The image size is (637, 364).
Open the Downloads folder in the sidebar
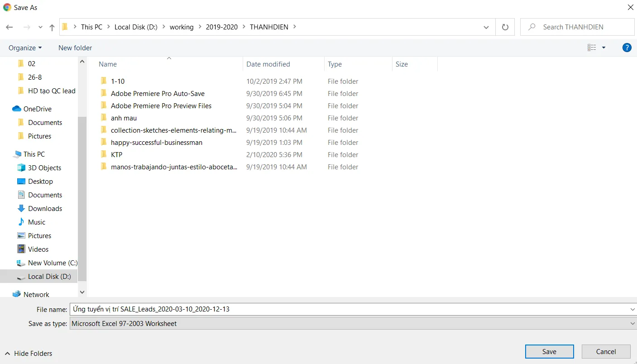click(45, 208)
